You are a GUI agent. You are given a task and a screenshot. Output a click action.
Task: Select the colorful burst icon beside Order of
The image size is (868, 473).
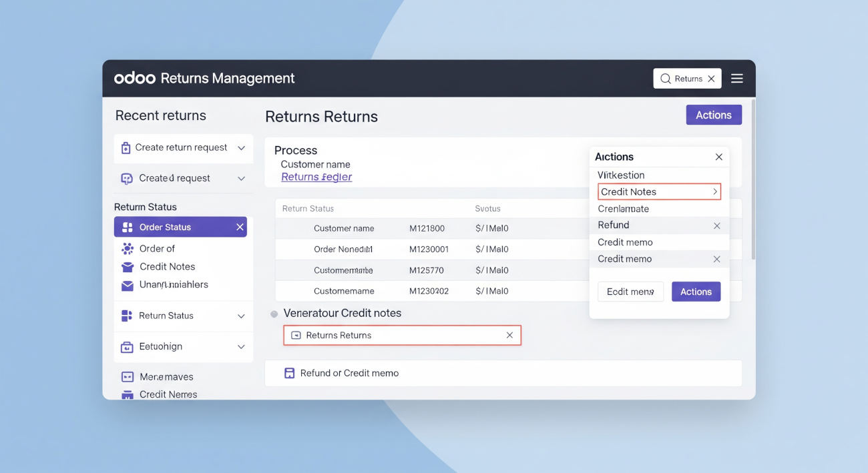127,248
